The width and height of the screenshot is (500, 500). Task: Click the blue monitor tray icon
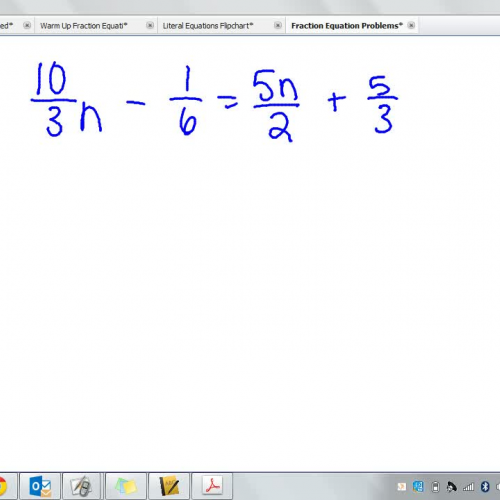pyautogui.click(x=418, y=487)
